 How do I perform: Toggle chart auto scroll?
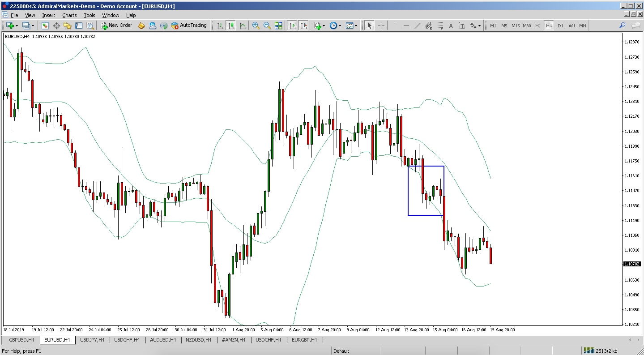293,26
